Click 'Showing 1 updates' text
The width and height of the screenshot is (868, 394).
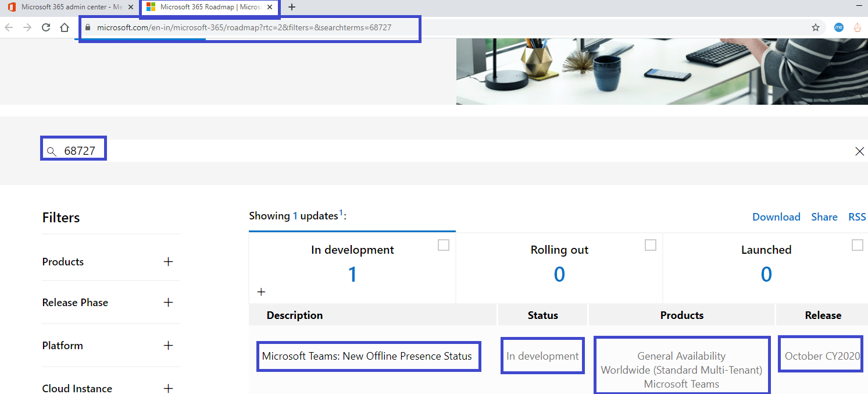[294, 216]
